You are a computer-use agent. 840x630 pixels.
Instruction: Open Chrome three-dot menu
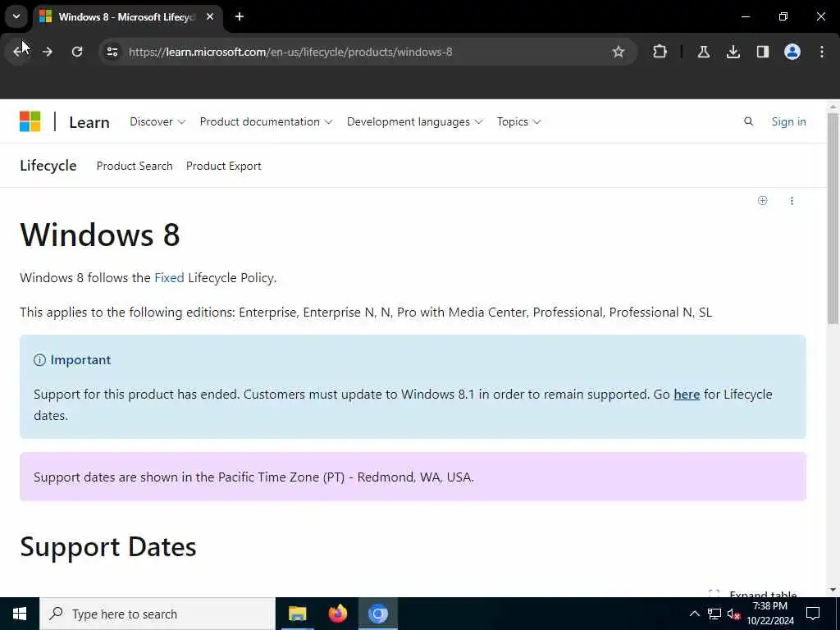point(822,52)
